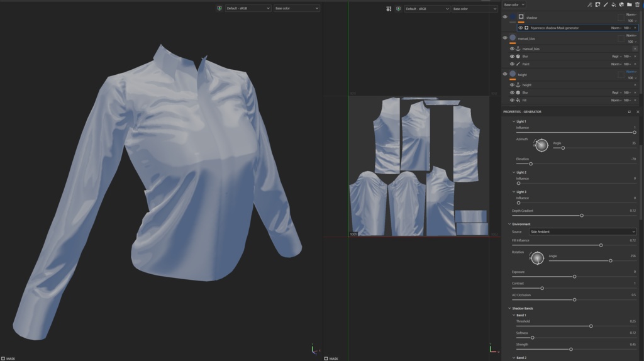Open Base color dropdown in 2D viewport
Viewport: 644px width, 361px height.
475,9
